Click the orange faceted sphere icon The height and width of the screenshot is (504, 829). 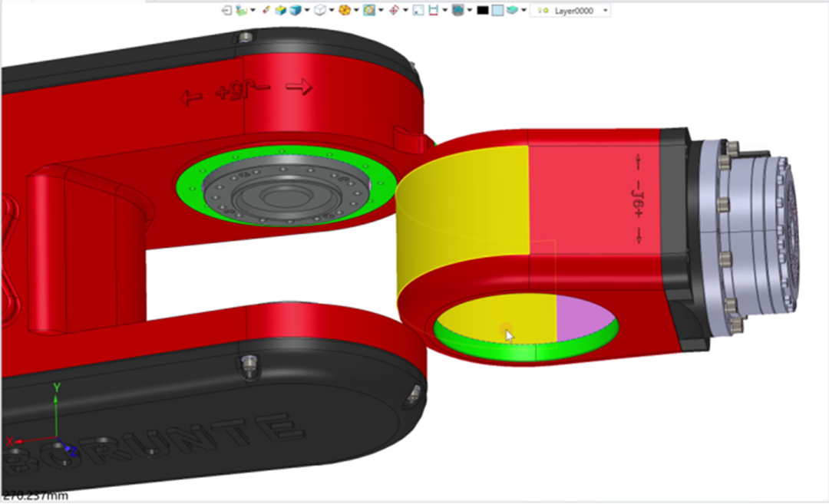[x=345, y=11]
